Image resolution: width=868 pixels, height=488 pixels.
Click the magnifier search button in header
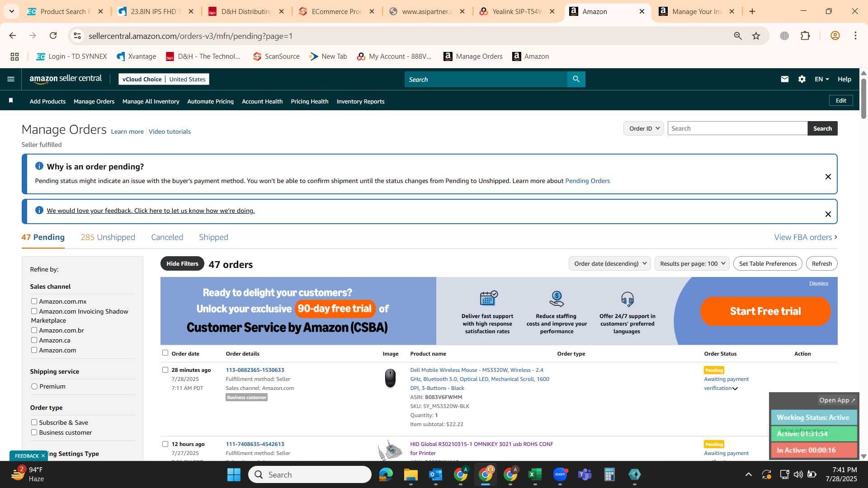tap(576, 79)
